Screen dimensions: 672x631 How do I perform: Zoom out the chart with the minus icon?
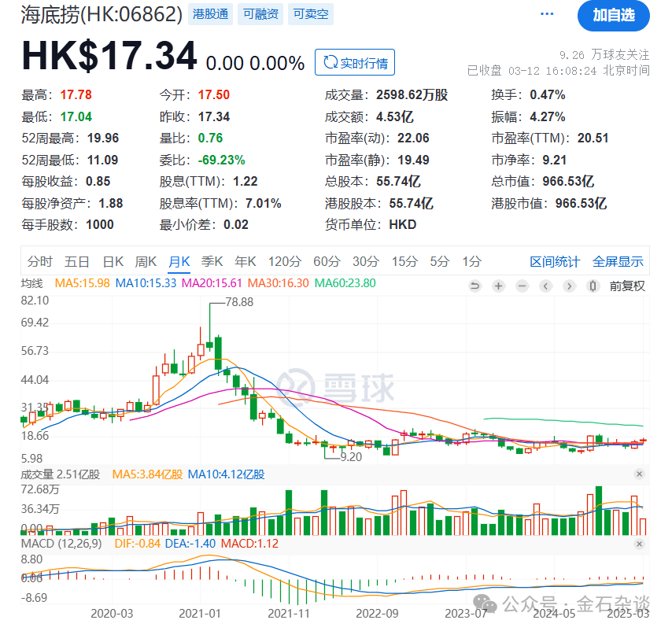[x=522, y=286]
